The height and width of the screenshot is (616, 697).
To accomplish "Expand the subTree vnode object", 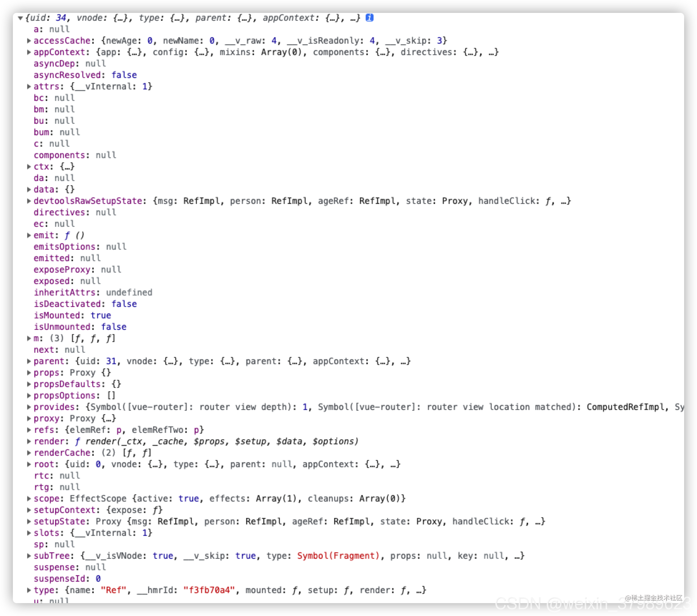I will click(29, 556).
